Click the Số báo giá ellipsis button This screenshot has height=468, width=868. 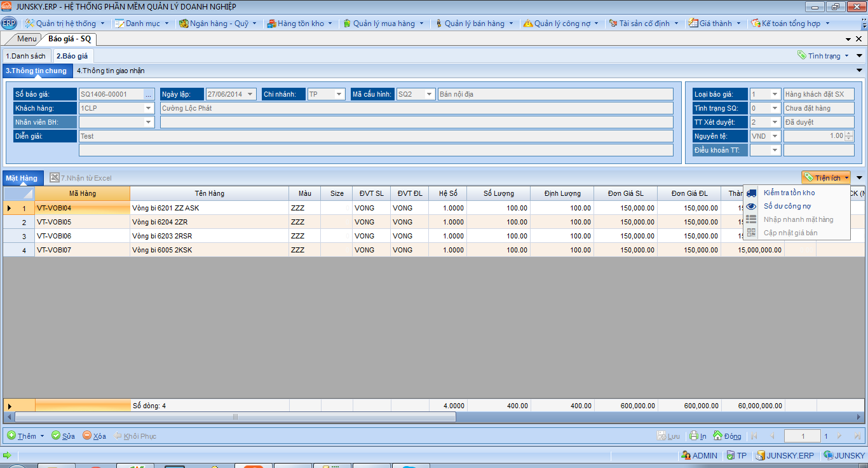pyautogui.click(x=149, y=94)
